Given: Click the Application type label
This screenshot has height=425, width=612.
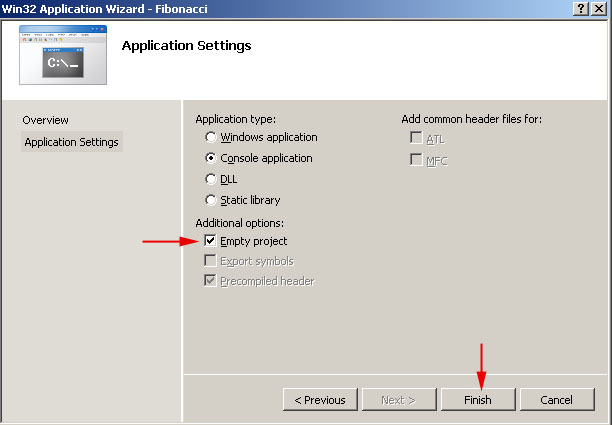Looking at the screenshot, I should pos(235,119).
